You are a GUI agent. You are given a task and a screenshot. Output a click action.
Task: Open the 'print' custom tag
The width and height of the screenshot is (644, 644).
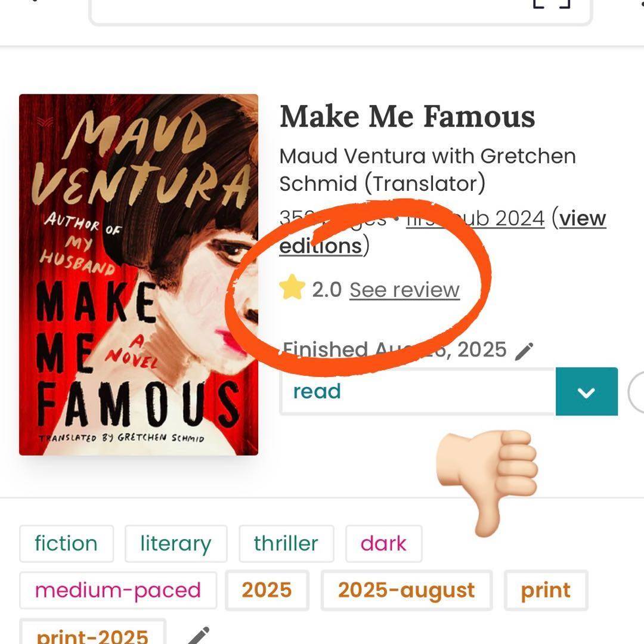(546, 590)
